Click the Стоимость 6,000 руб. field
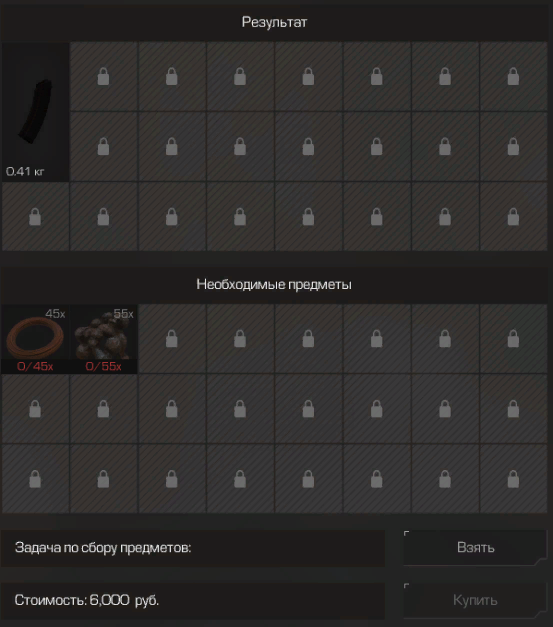This screenshot has height=627, width=553. pos(192,600)
